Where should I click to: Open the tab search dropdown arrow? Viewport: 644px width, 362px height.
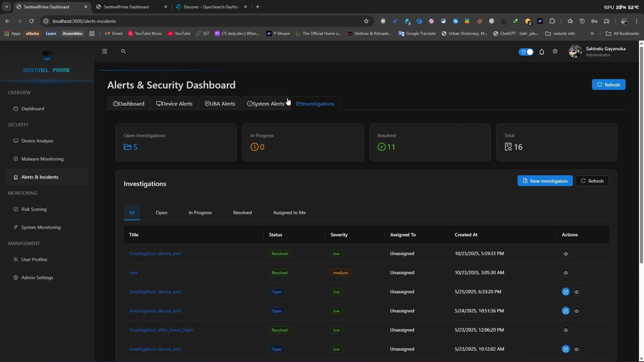pyautogui.click(x=6, y=7)
